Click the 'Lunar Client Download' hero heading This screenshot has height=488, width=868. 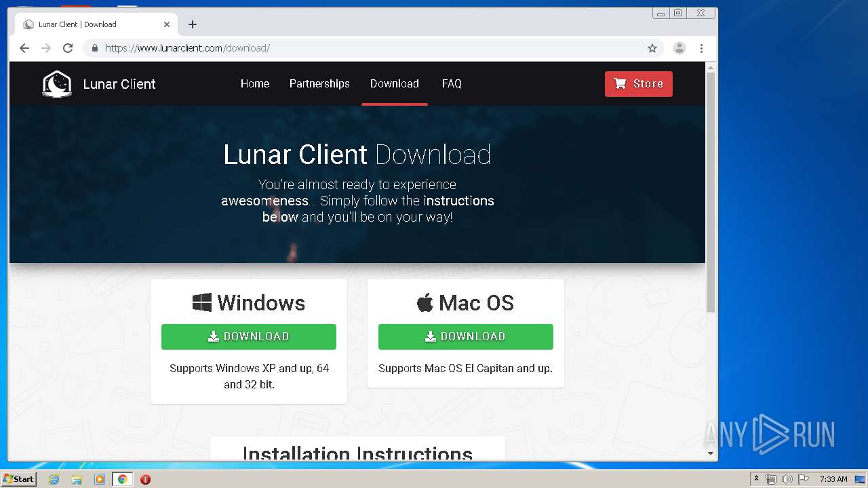(357, 155)
